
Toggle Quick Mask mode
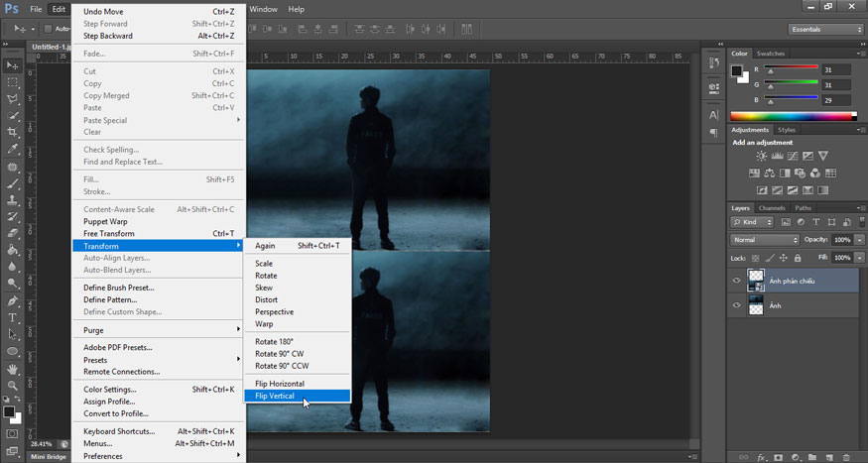[12, 433]
